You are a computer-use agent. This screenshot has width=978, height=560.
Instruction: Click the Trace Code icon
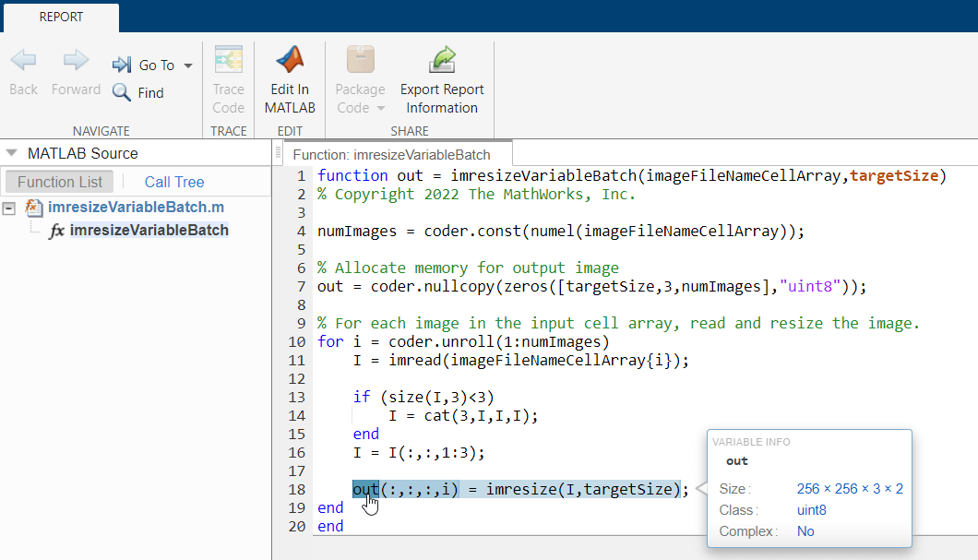228,62
